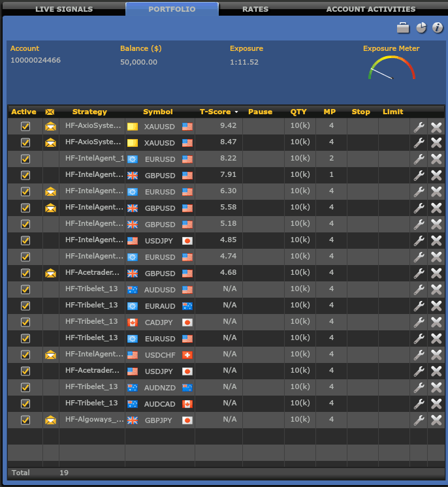Delete the AUDUSD Tribelet_13 row

point(436,290)
